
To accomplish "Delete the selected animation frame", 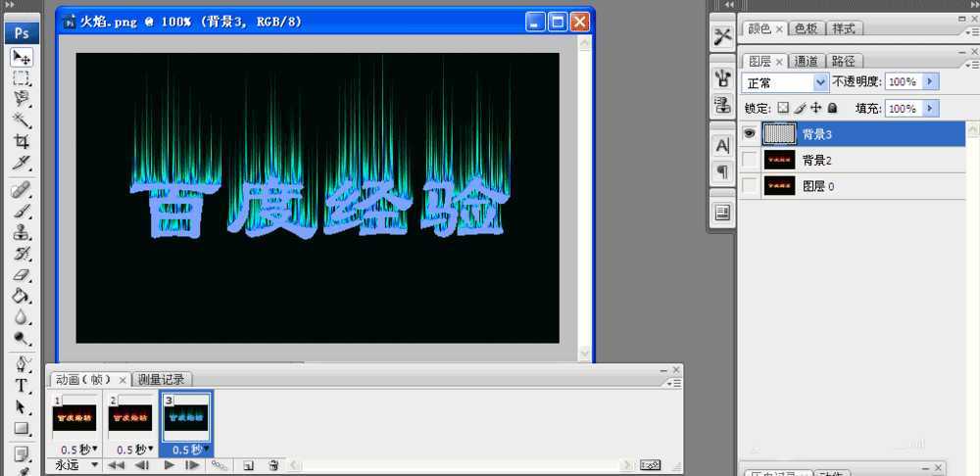I will pos(274,465).
